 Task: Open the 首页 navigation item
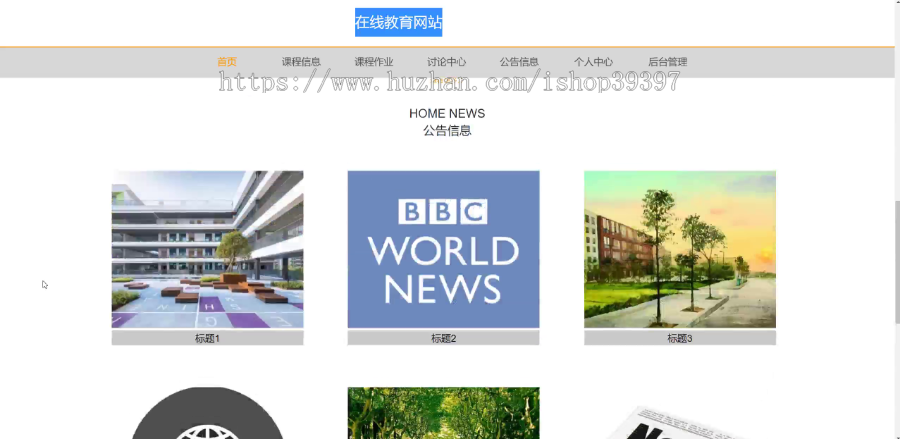click(x=227, y=62)
